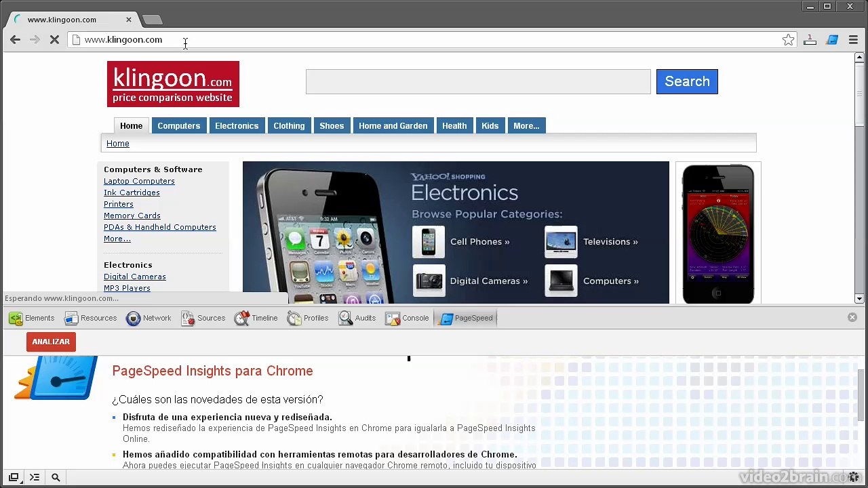Image resolution: width=868 pixels, height=488 pixels.
Task: Click Televisions banner category
Action: click(x=610, y=241)
